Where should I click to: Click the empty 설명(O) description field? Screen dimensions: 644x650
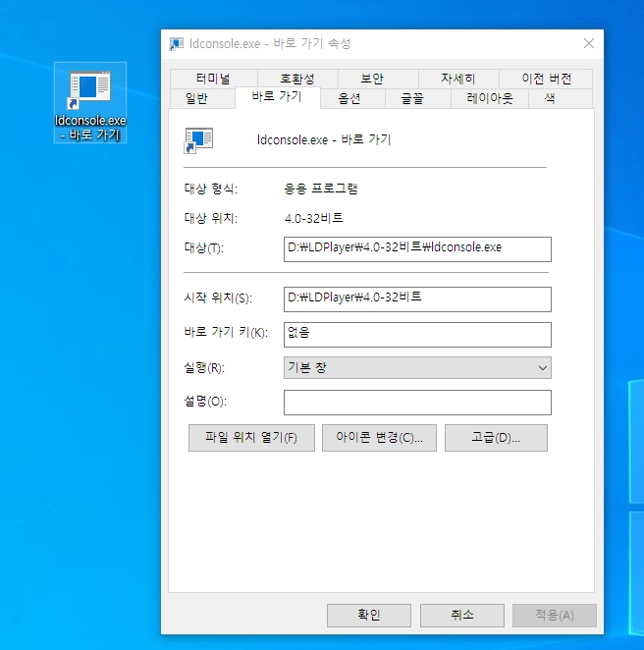pyautogui.click(x=417, y=403)
